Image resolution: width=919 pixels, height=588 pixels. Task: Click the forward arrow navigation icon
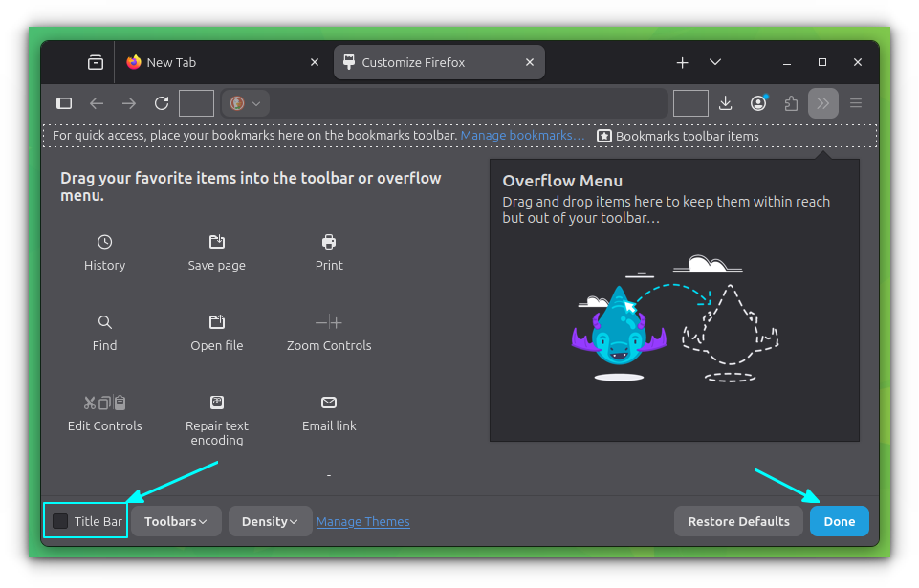click(129, 104)
